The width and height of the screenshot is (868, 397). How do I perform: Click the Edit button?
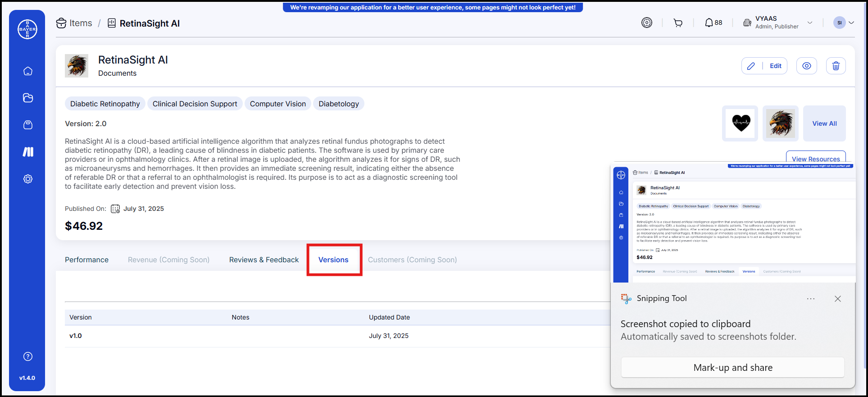coord(764,66)
